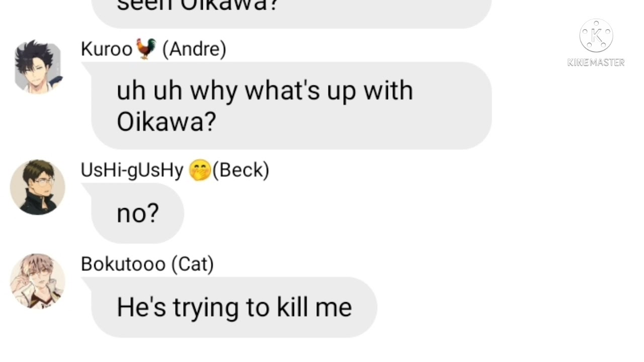Tap Kuroo's profile avatar

(x=38, y=67)
